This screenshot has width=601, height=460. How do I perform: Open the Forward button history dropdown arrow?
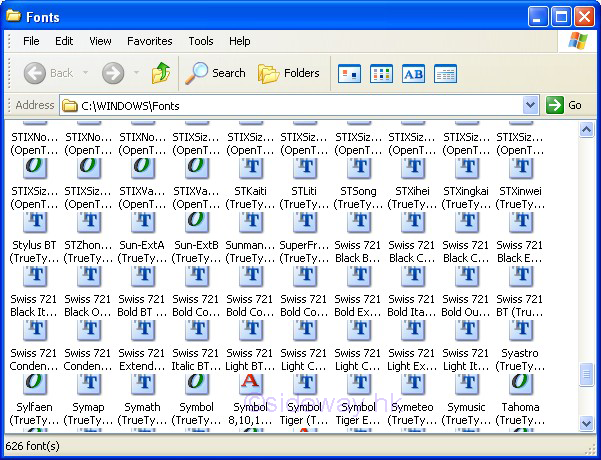[135, 73]
